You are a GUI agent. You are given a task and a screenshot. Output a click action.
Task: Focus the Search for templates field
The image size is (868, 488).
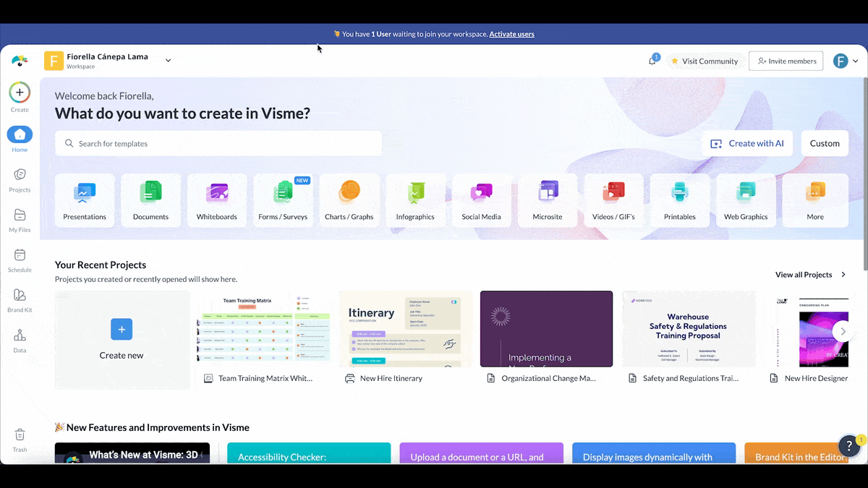(x=218, y=143)
